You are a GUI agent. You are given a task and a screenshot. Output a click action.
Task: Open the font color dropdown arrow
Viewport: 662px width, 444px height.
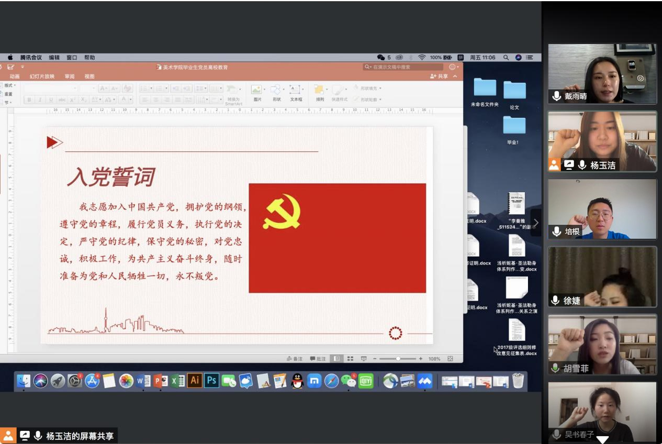pyautogui.click(x=130, y=100)
